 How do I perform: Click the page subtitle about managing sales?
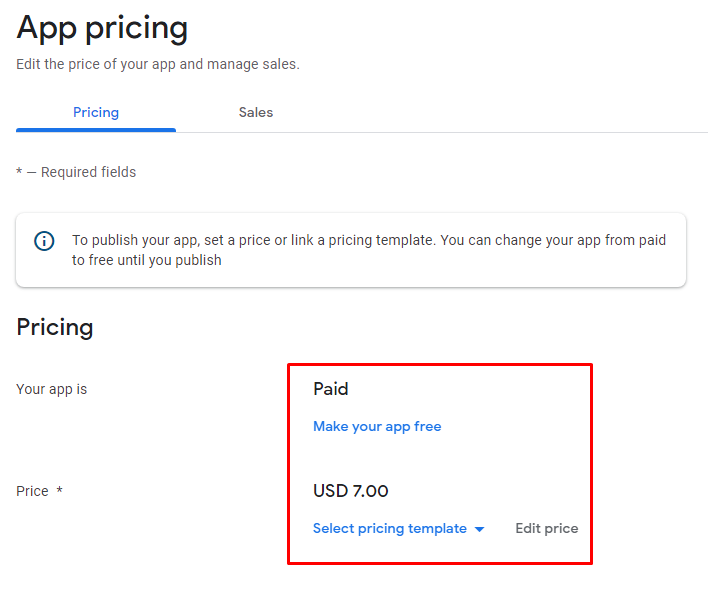pyautogui.click(x=158, y=64)
